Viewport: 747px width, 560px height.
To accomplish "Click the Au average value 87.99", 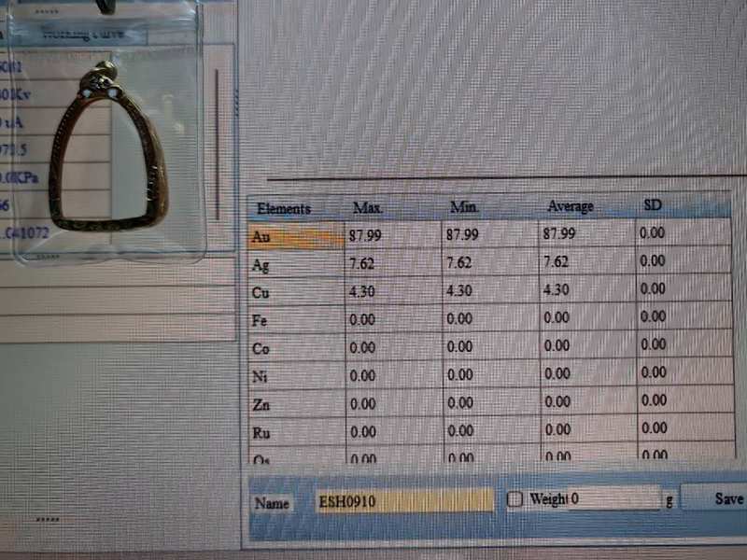I will 559,233.
